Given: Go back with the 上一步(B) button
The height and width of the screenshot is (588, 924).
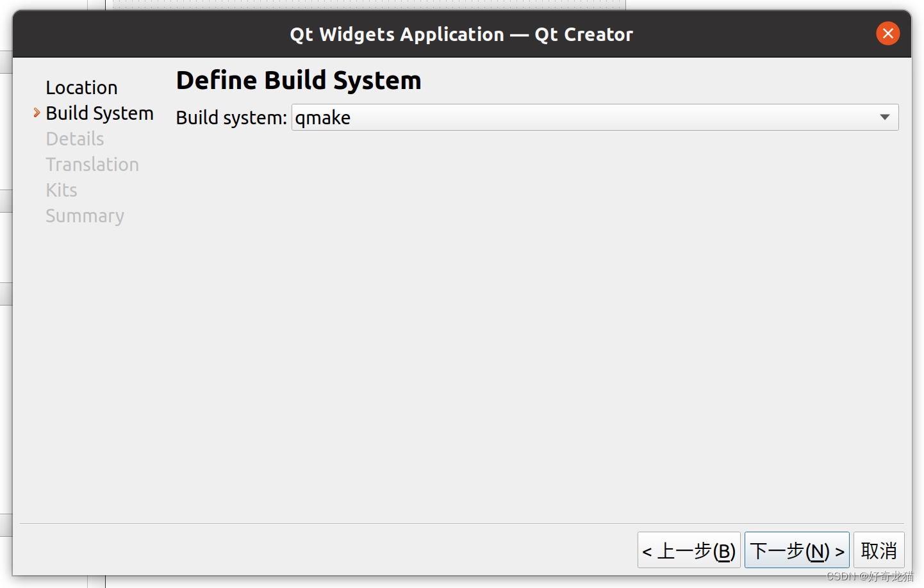Looking at the screenshot, I should [x=689, y=550].
